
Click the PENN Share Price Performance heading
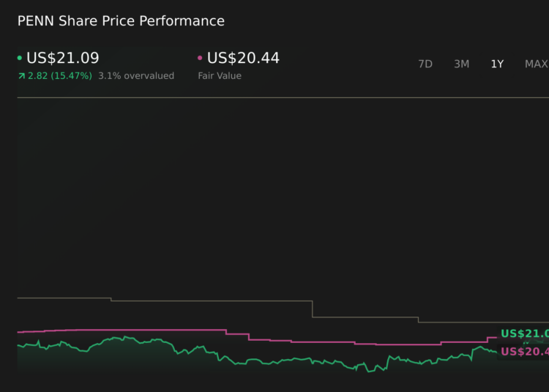pyautogui.click(x=121, y=21)
